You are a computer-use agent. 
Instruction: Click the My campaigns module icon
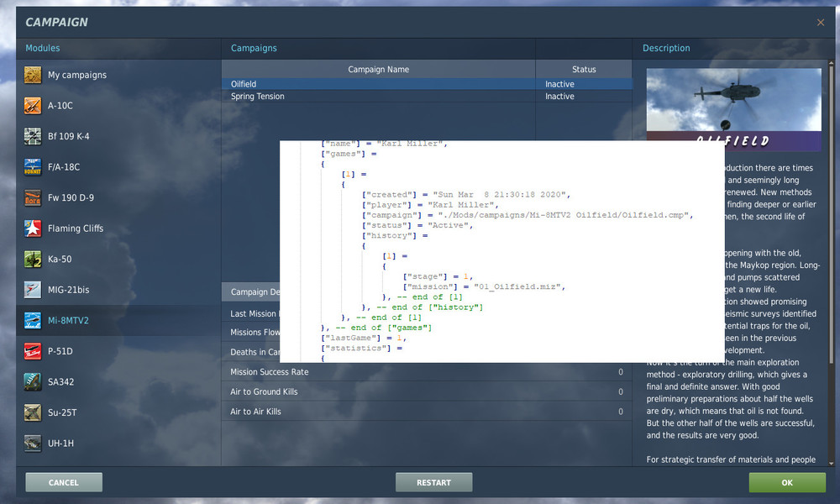33,75
